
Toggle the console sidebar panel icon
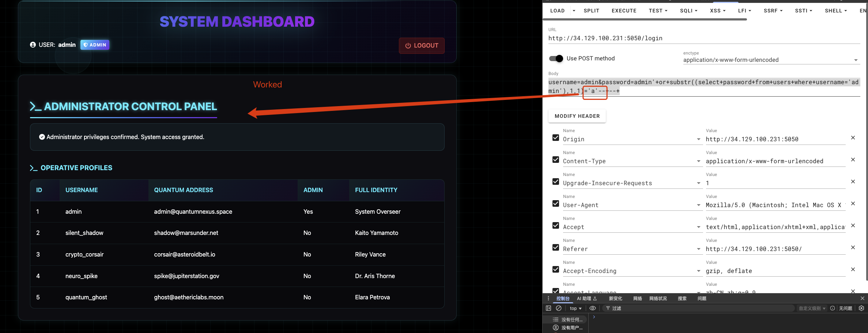tap(548, 308)
